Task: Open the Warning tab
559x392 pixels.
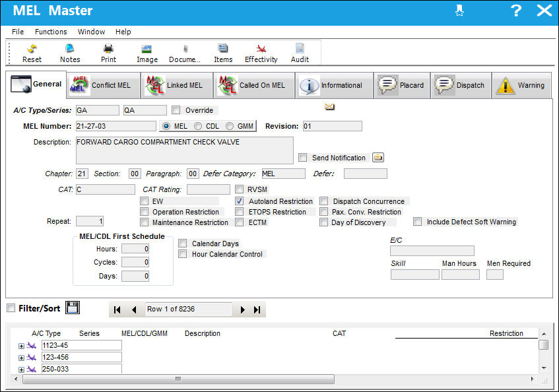Action: 521,85
